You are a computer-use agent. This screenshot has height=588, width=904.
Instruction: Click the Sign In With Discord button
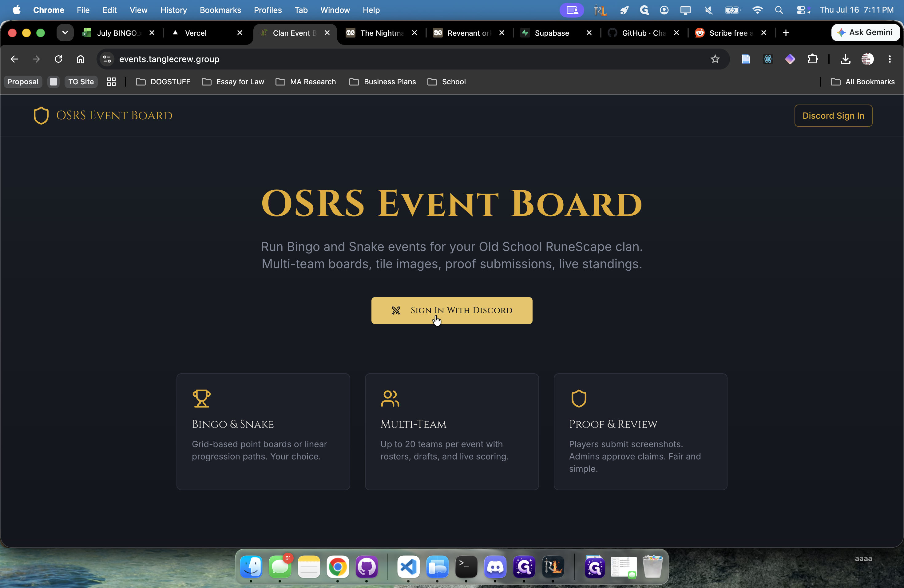(452, 310)
